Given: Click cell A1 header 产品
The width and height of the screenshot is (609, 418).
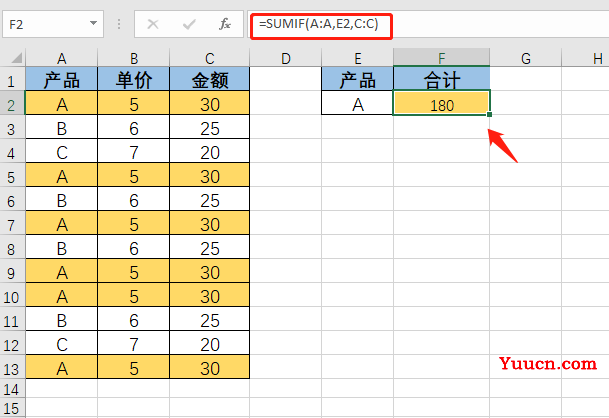Looking at the screenshot, I should pyautogui.click(x=61, y=80).
